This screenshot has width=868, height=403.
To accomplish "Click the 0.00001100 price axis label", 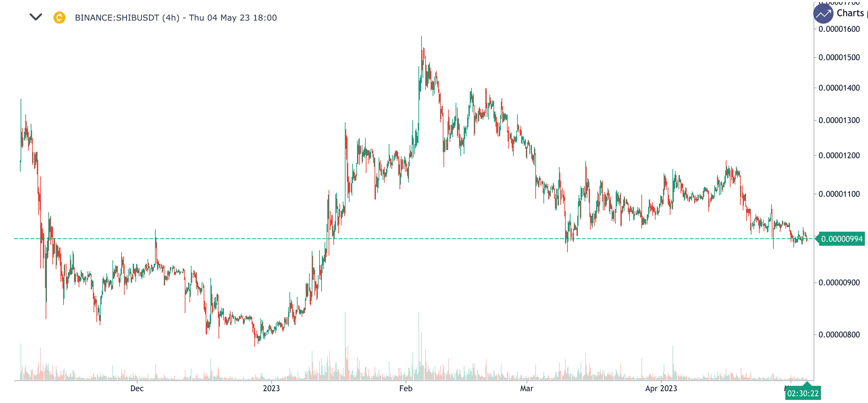I will [x=839, y=194].
